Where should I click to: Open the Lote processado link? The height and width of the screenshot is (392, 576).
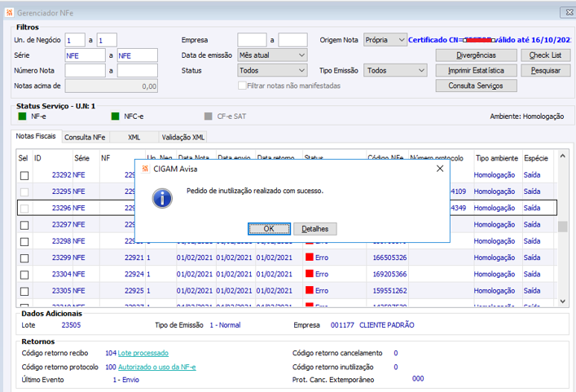pos(143,354)
